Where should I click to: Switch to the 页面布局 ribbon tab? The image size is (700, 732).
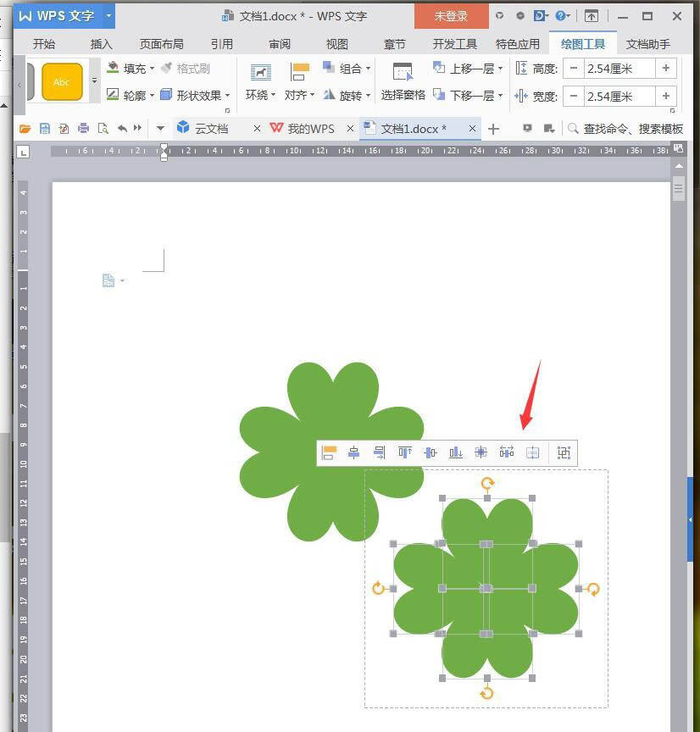tap(162, 44)
